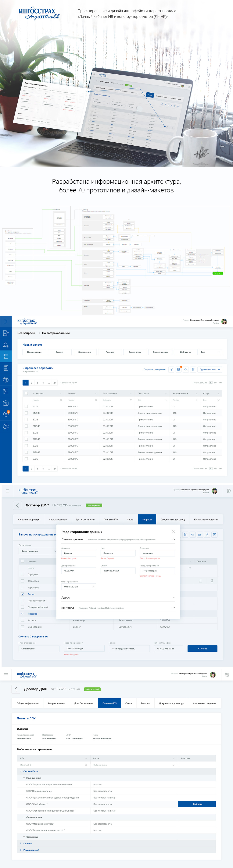This screenshot has height=868, width=233.
Task: Open the Выбрать риски dropdown
Action: click(134, 765)
